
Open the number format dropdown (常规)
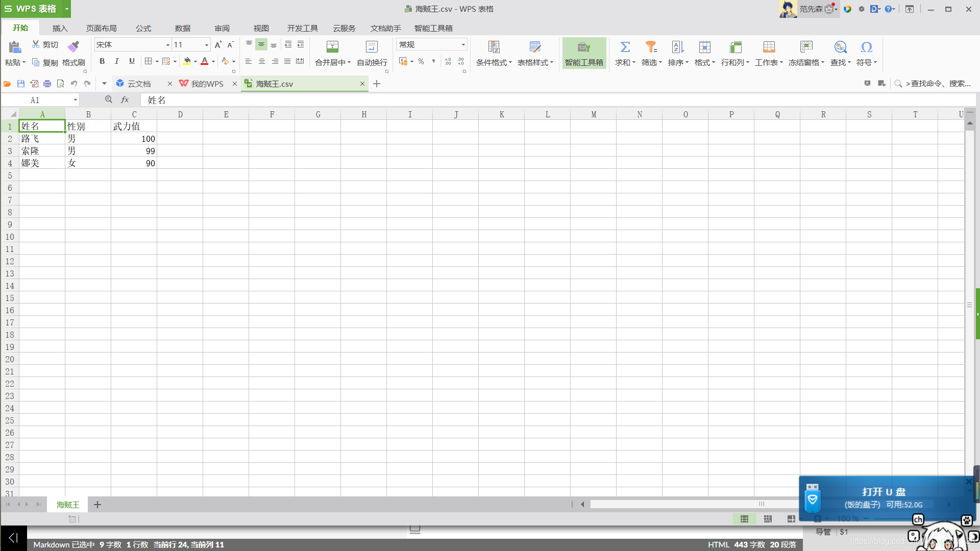pyautogui.click(x=463, y=45)
